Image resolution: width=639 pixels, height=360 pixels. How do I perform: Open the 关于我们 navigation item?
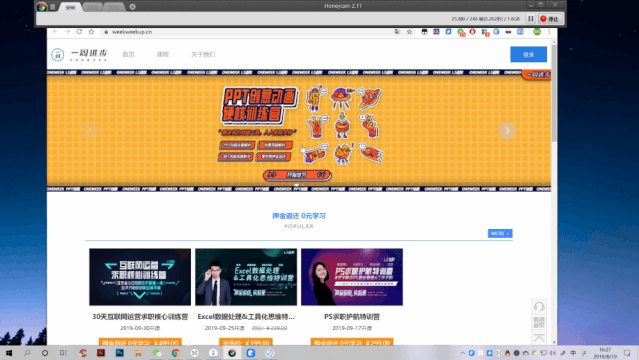(203, 54)
